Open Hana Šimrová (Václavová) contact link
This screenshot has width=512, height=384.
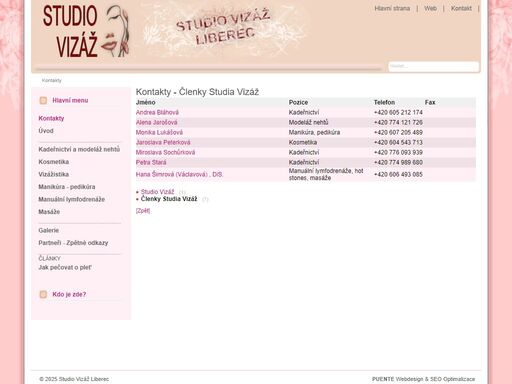pyautogui.click(x=179, y=174)
